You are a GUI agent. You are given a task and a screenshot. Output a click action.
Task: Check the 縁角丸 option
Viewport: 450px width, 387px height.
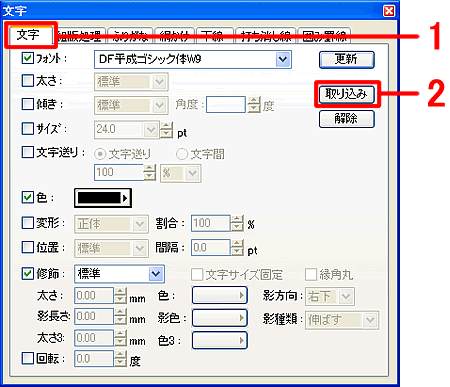click(x=311, y=275)
